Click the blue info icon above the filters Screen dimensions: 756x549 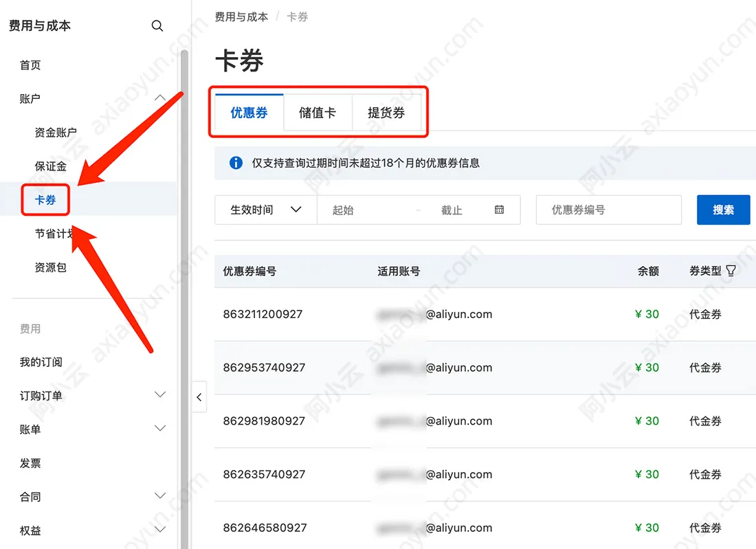234,163
